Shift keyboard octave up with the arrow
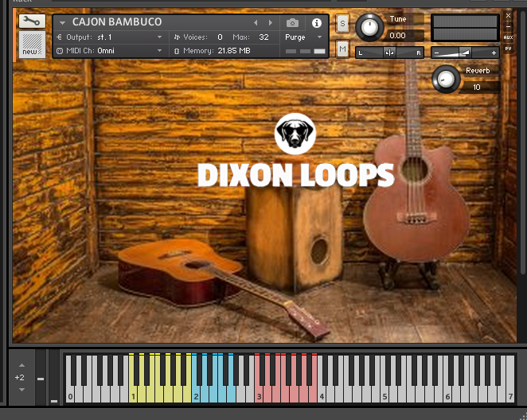Viewport: 527px width, 420px height. pos(21,365)
